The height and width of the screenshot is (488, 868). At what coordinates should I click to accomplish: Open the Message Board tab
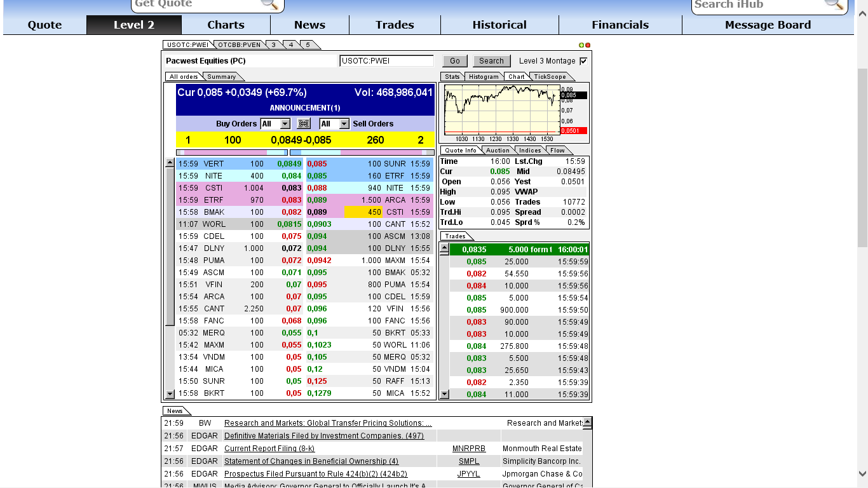pyautogui.click(x=768, y=25)
